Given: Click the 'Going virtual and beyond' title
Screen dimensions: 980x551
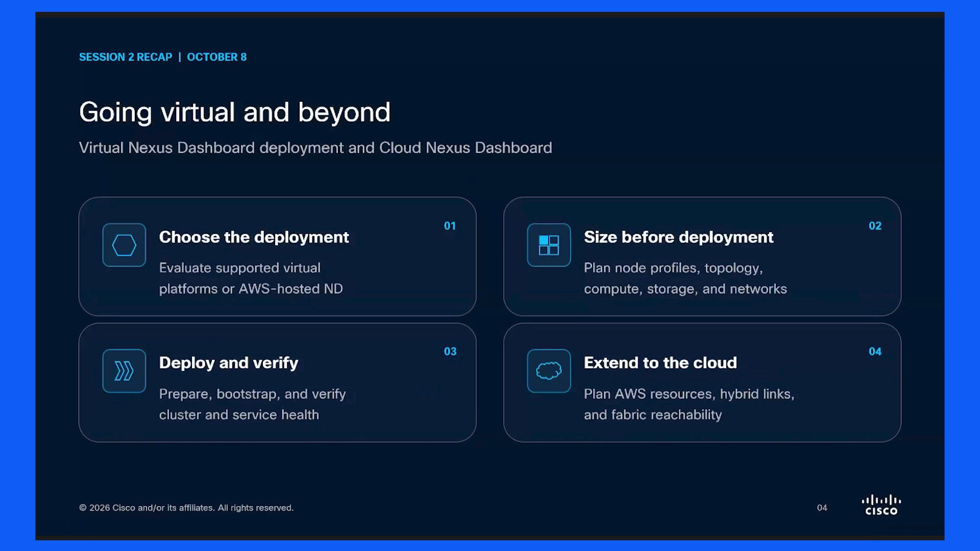Looking at the screenshot, I should coord(235,112).
